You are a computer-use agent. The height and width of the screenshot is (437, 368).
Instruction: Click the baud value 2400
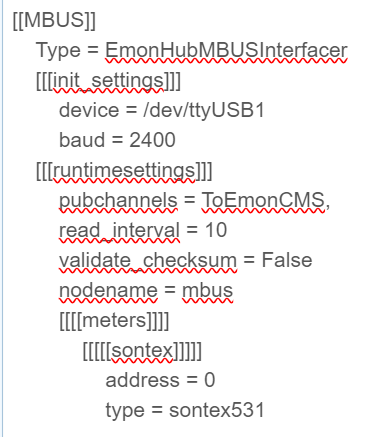[x=152, y=140]
